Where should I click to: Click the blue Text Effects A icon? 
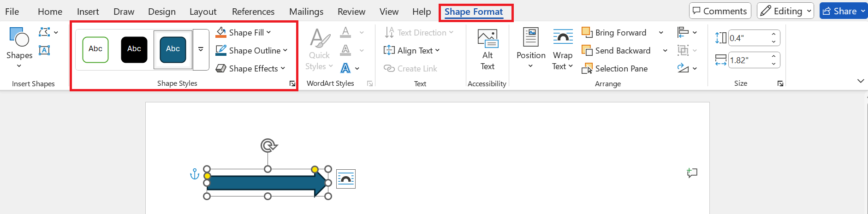(x=345, y=68)
